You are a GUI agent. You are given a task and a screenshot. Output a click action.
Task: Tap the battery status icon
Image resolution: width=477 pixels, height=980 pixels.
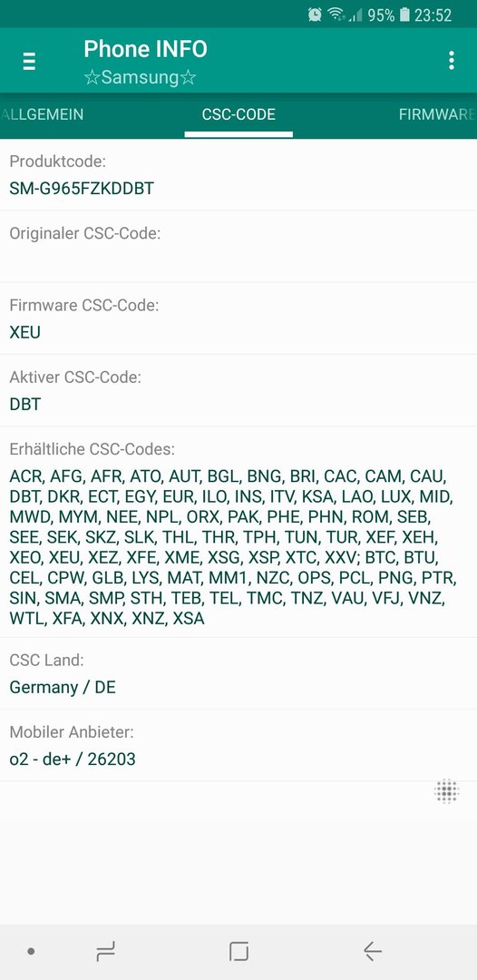(x=404, y=15)
